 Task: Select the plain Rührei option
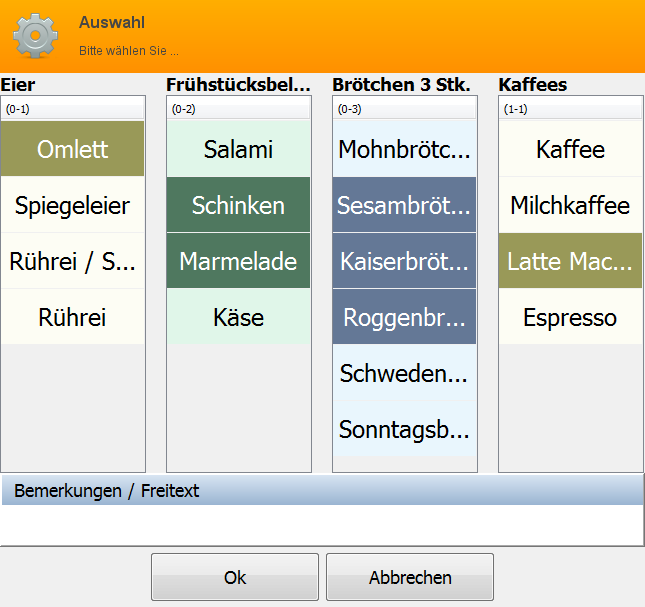pos(73,318)
